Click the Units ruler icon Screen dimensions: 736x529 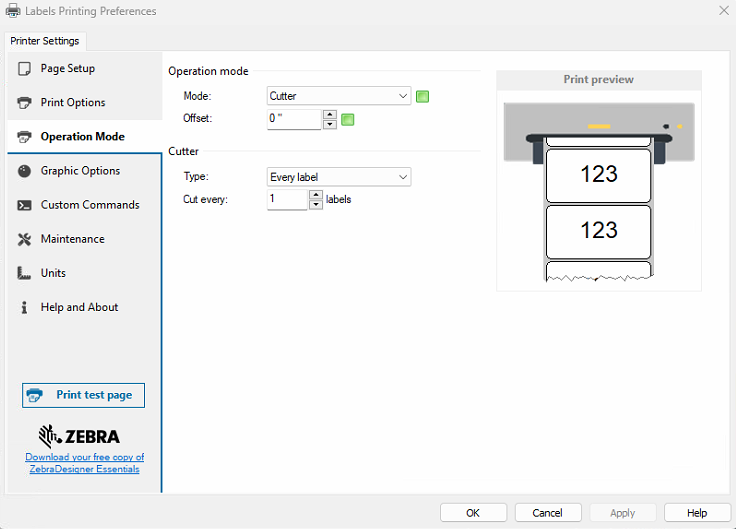click(24, 273)
